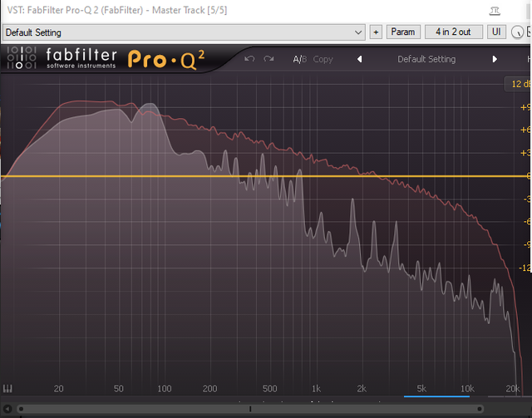Image resolution: width=532 pixels, height=418 pixels.
Task: Click the 50 frequency label
Action: (118, 388)
